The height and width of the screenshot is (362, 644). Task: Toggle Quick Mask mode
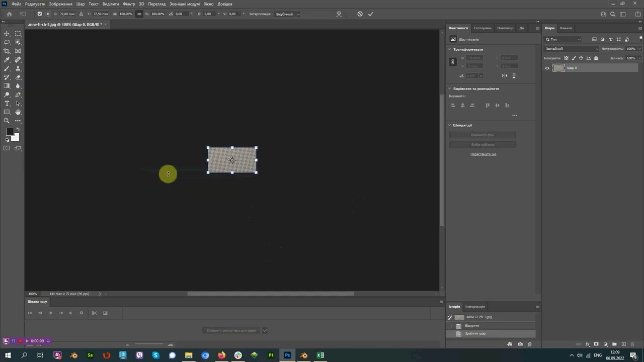click(x=7, y=148)
